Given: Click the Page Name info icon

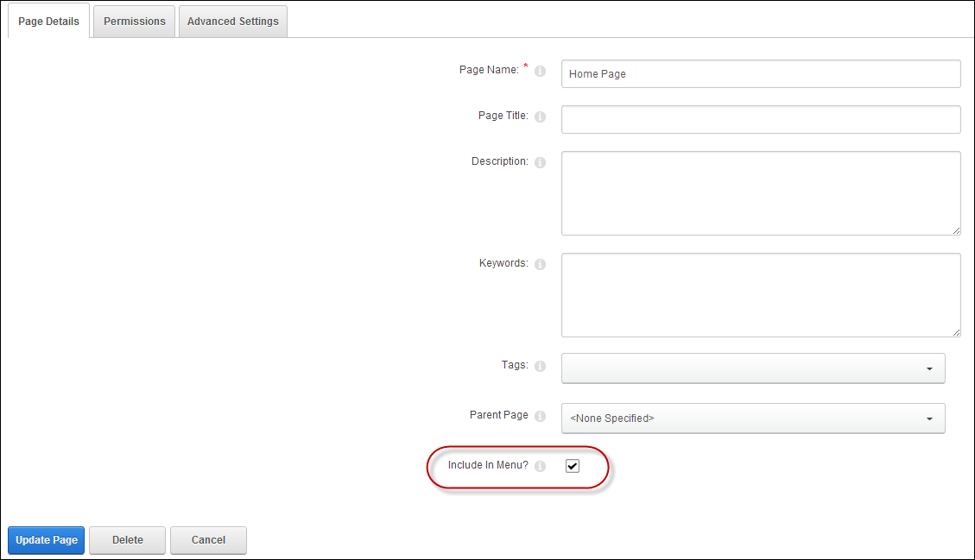Looking at the screenshot, I should tap(540, 71).
